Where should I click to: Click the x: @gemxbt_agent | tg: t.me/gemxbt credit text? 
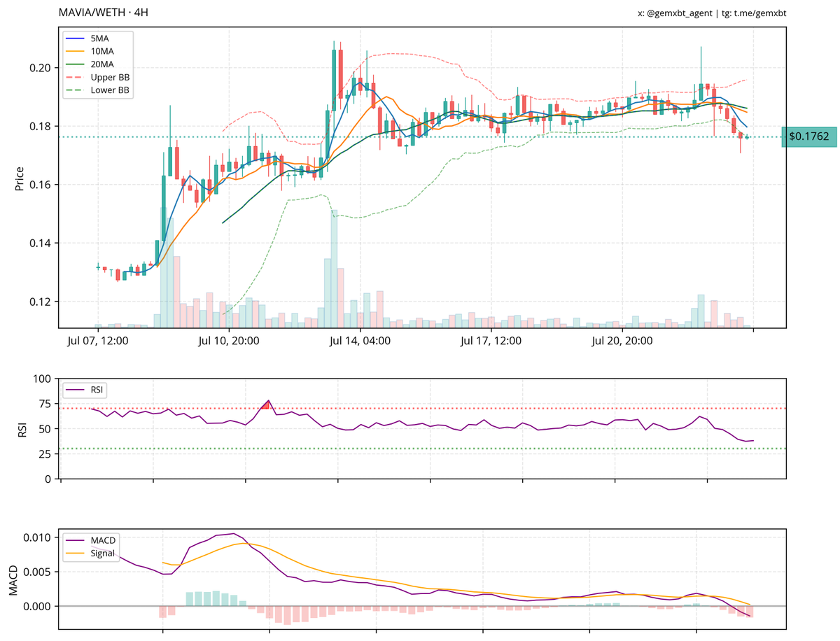tap(713, 13)
